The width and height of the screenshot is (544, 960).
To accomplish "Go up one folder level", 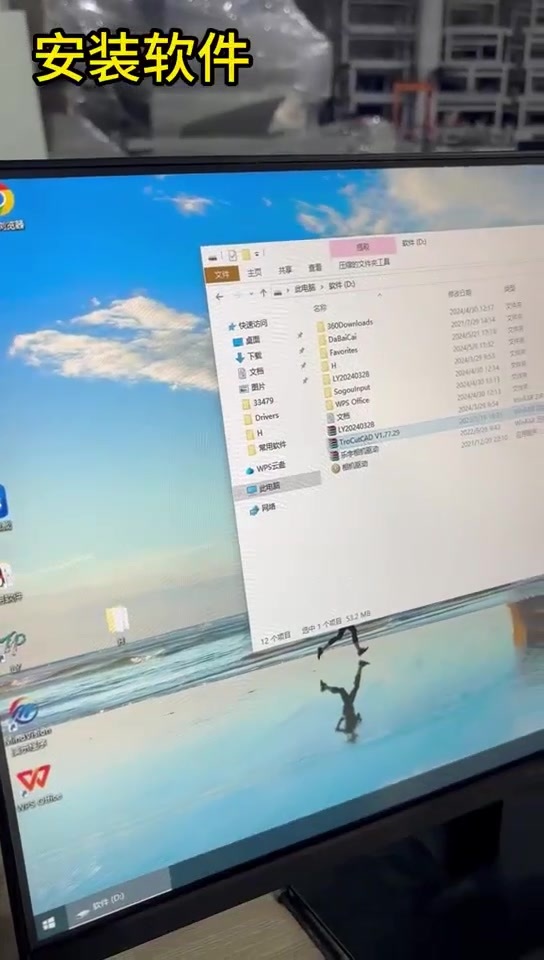I will click(x=263, y=293).
